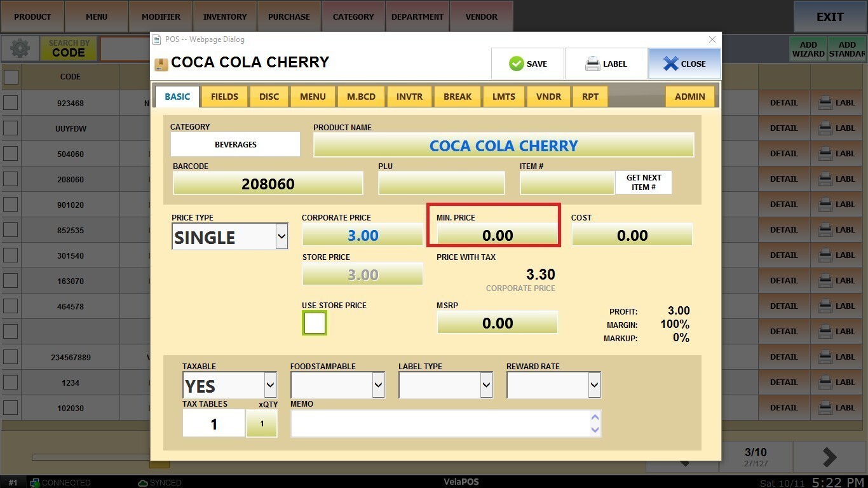Viewport: 868px width, 488px height.
Task: Toggle the select-all checkbox in list header
Action: (x=11, y=77)
